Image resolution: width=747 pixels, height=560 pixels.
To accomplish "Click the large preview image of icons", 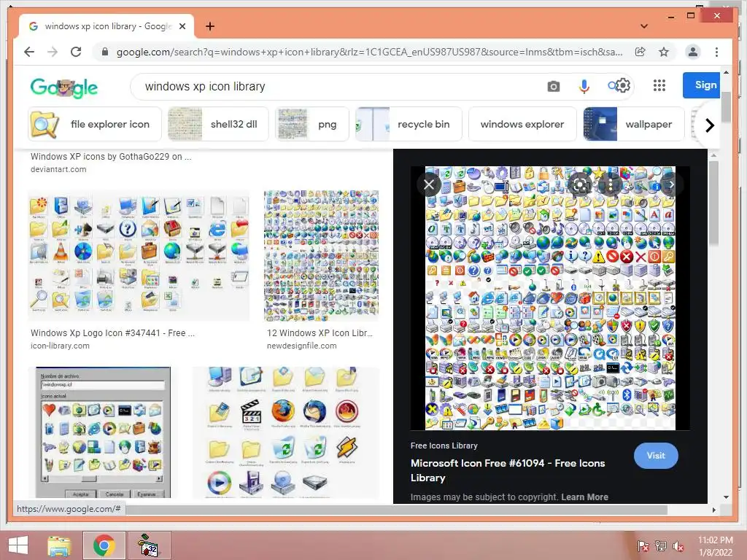I will pyautogui.click(x=550, y=298).
